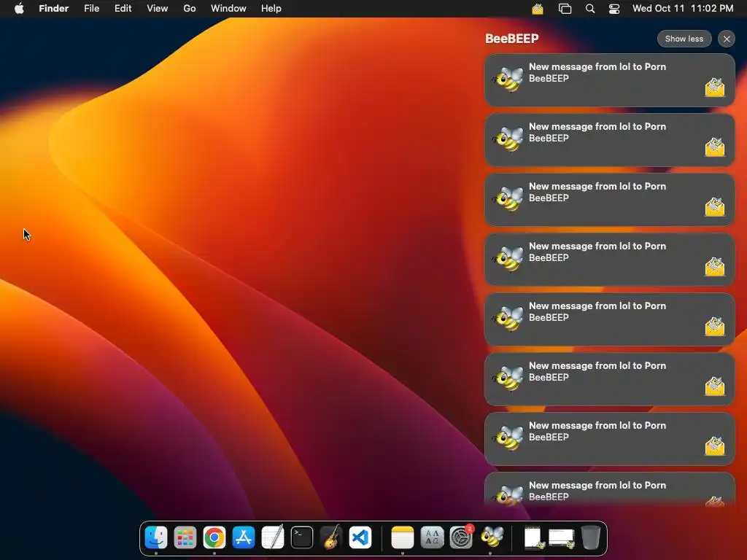The width and height of the screenshot is (747, 560).
Task: Open the App Store from the Dock
Action: point(244,537)
